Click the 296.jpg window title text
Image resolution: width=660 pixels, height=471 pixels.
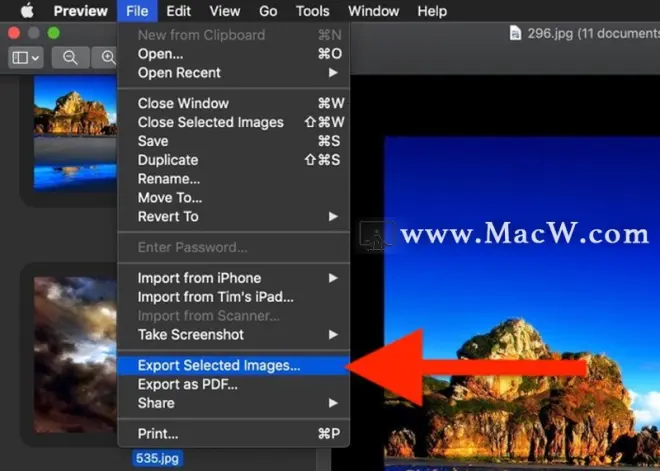point(593,33)
